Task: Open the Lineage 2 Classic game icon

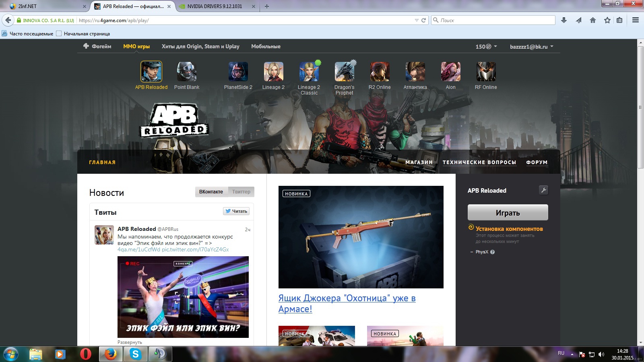Action: tap(309, 72)
